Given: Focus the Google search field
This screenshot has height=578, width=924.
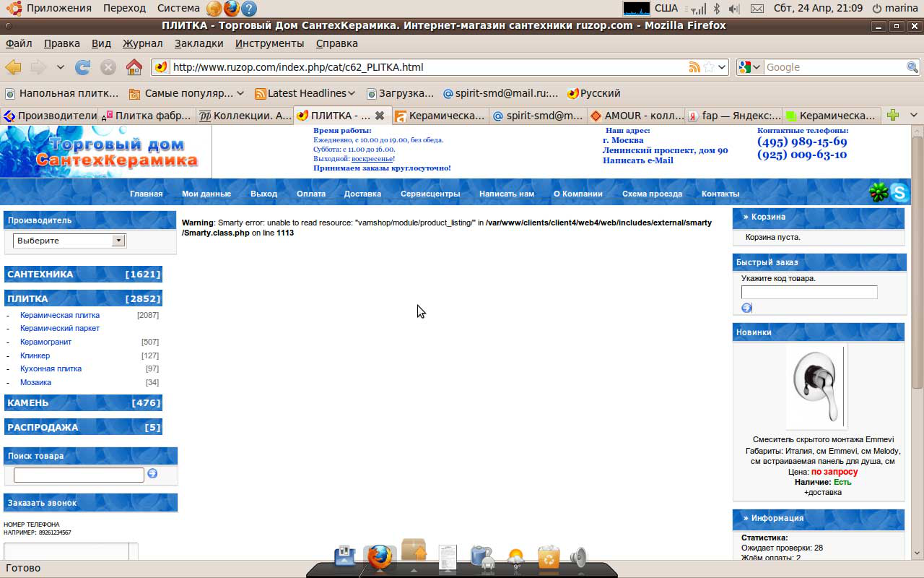Looking at the screenshot, I should (834, 67).
